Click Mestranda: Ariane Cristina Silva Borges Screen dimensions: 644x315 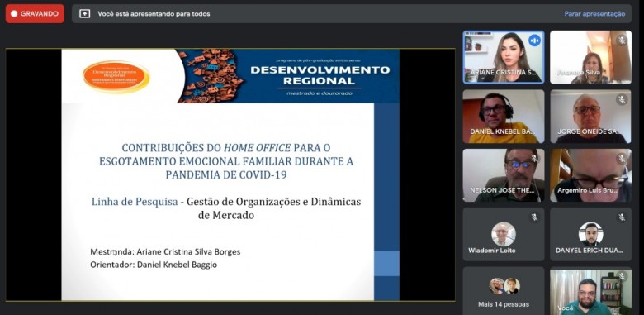[165, 251]
